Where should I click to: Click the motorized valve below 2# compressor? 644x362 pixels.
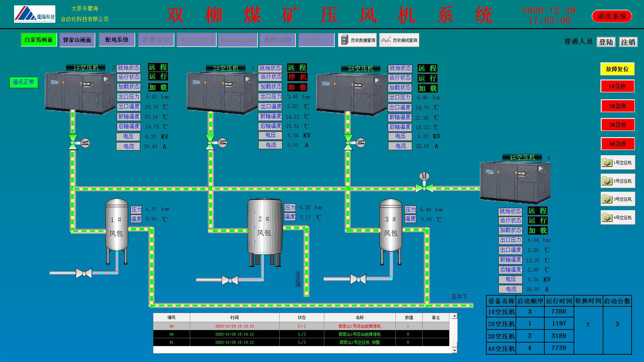pyautogui.click(x=210, y=142)
